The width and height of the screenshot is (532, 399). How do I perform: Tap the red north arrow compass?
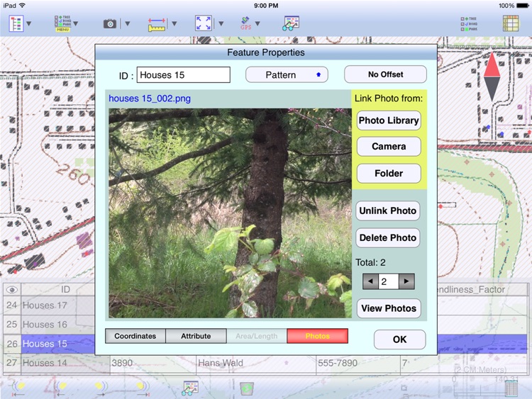[x=492, y=77]
